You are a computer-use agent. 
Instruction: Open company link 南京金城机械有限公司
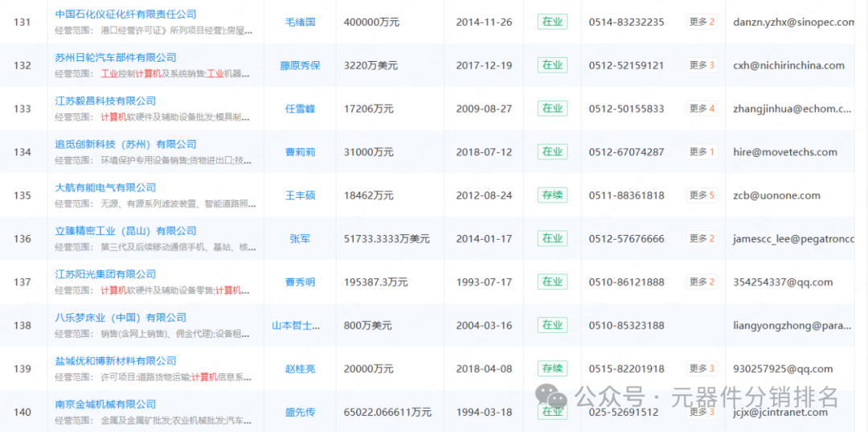click(106, 404)
